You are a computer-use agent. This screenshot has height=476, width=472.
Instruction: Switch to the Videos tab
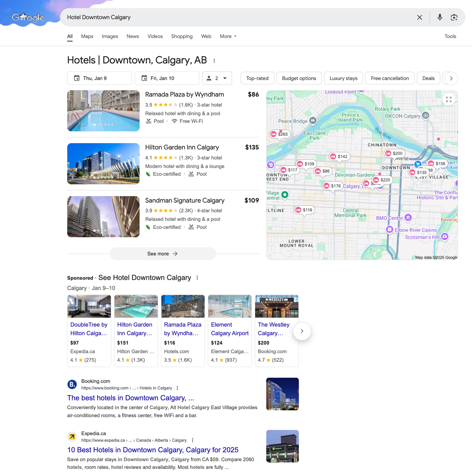coord(155,36)
